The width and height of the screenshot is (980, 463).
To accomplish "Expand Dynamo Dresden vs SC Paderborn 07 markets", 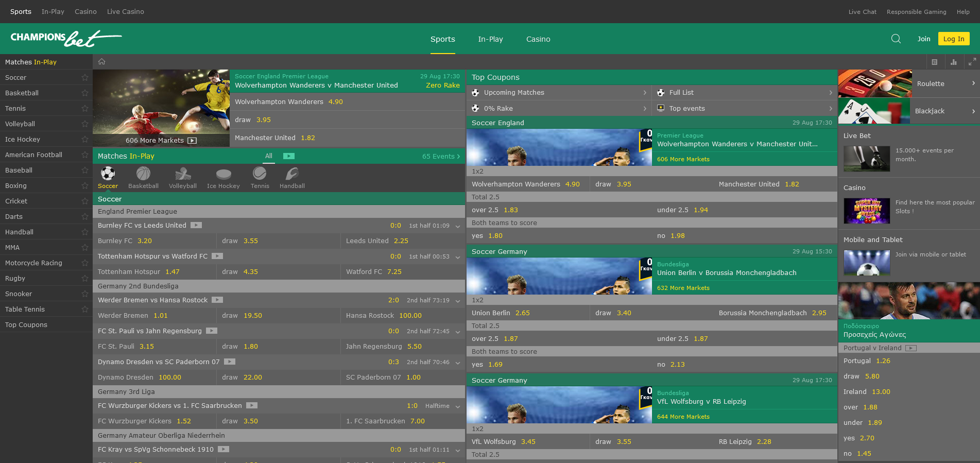I will [x=458, y=363].
